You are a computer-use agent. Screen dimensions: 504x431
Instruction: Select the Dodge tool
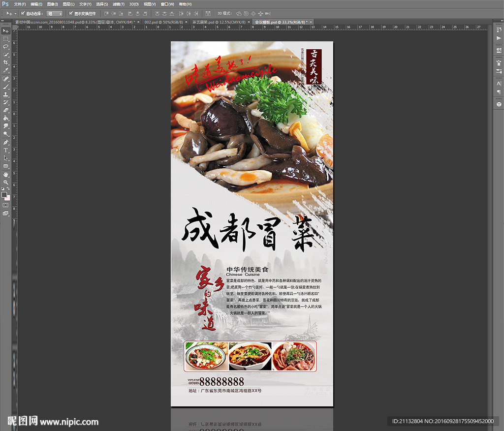coord(6,134)
